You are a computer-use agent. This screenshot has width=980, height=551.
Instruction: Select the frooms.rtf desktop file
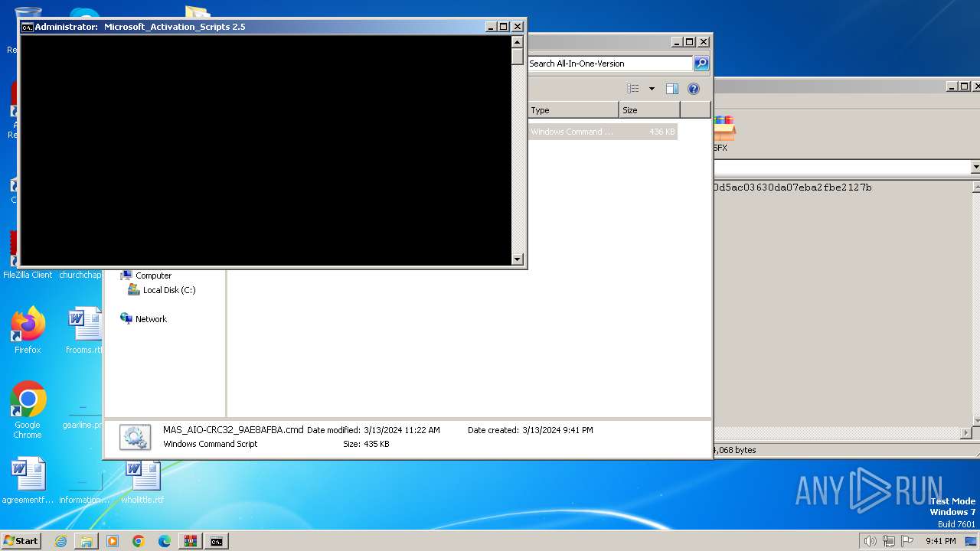(84, 331)
